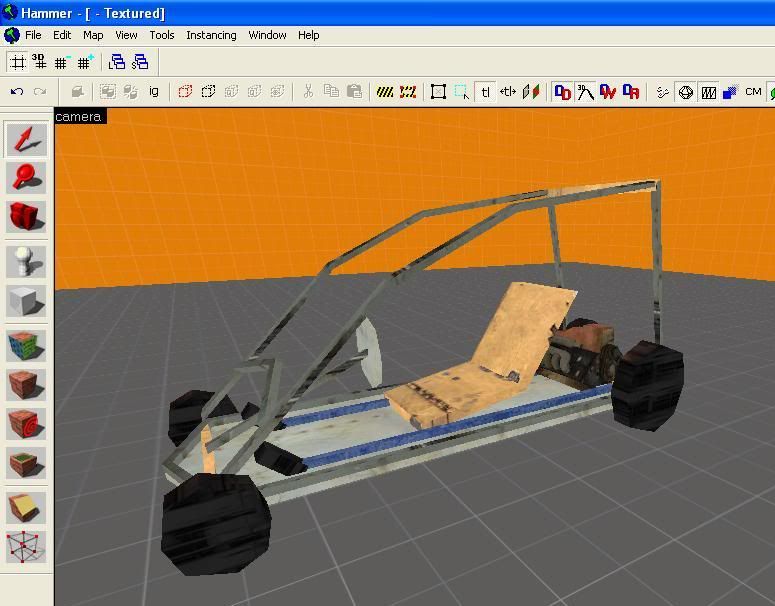Click the 'camera' viewport label
775x606 pixels.
(x=78, y=117)
